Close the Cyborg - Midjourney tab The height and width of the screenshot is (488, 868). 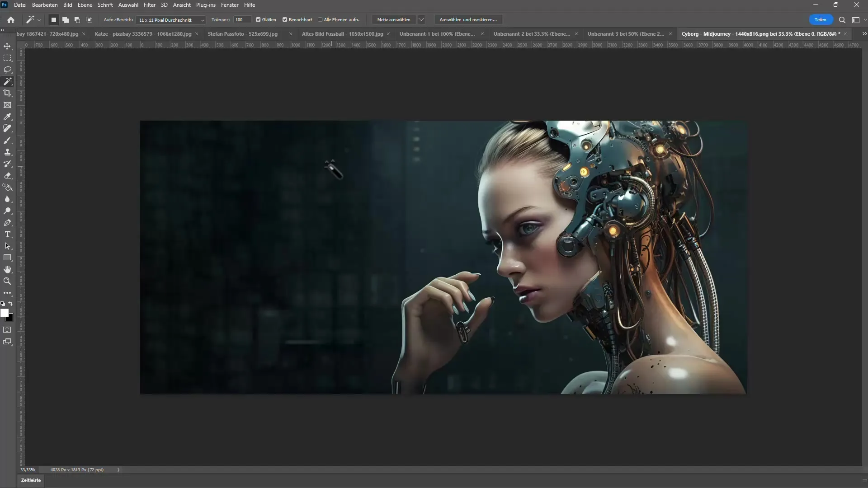tap(845, 34)
